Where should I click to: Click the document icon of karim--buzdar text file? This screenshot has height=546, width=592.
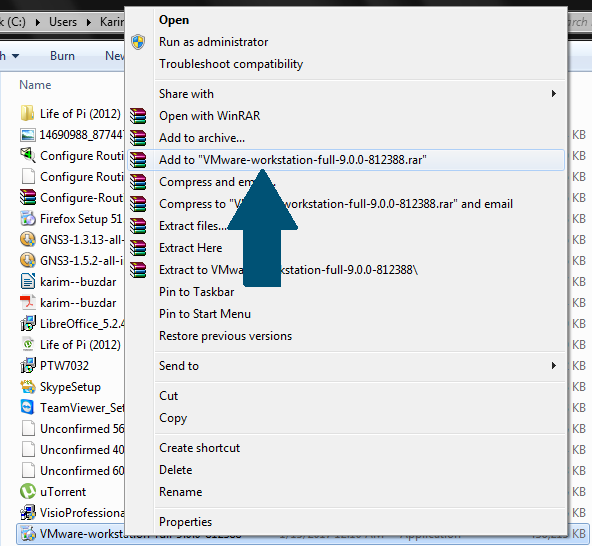point(28,282)
